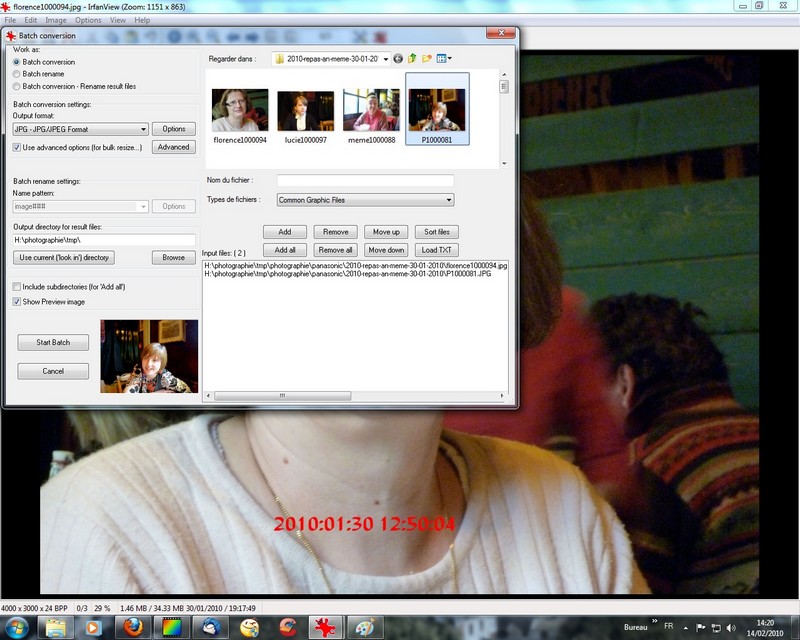
Task: Click the Move down button
Action: (386, 250)
